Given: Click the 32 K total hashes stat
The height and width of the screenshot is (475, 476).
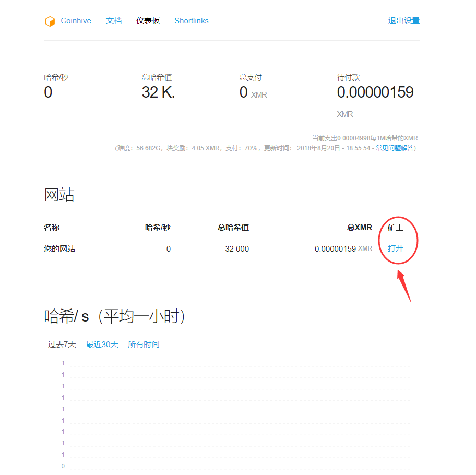Looking at the screenshot, I should click(158, 92).
